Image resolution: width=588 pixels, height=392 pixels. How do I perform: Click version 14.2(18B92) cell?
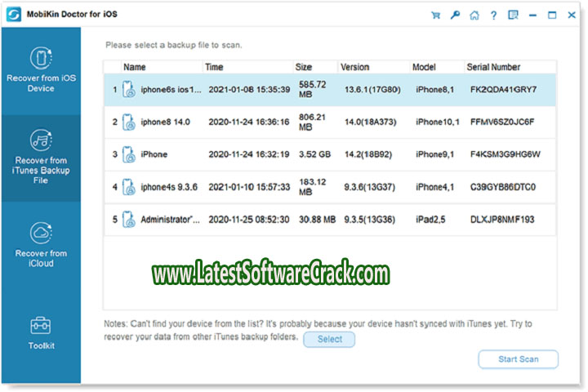[x=368, y=154]
